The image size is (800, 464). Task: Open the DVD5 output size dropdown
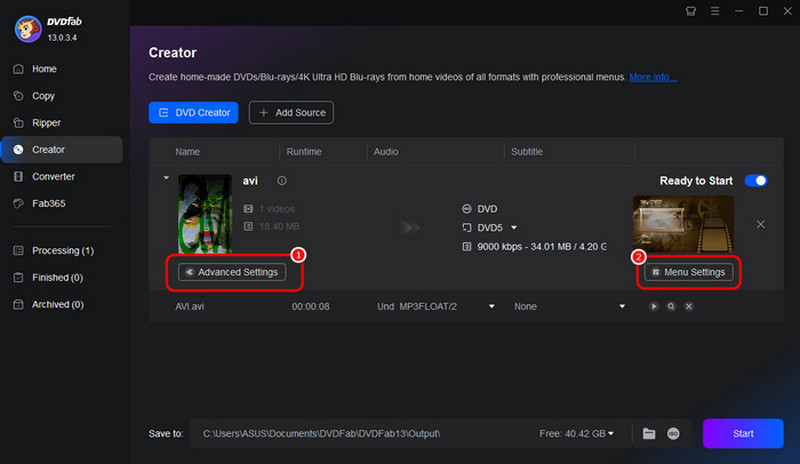point(514,228)
